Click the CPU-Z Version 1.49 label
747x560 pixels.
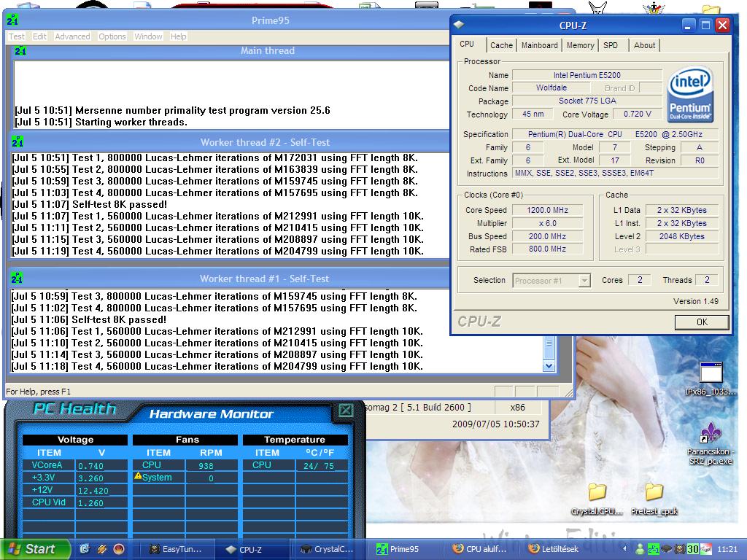[695, 301]
